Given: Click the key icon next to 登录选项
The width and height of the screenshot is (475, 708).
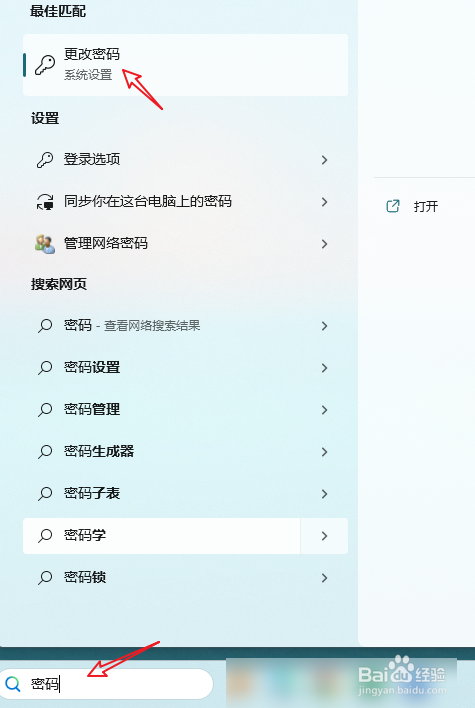Looking at the screenshot, I should pos(45,159).
